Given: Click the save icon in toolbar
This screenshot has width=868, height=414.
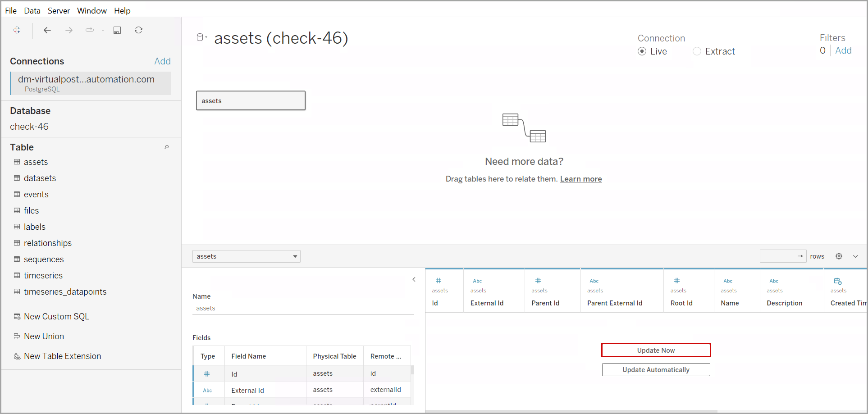Looking at the screenshot, I should pos(117,30).
